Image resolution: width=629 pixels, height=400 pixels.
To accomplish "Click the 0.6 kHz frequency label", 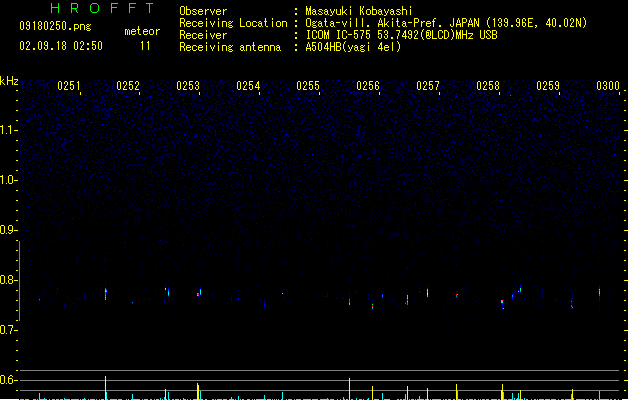I will [8, 380].
